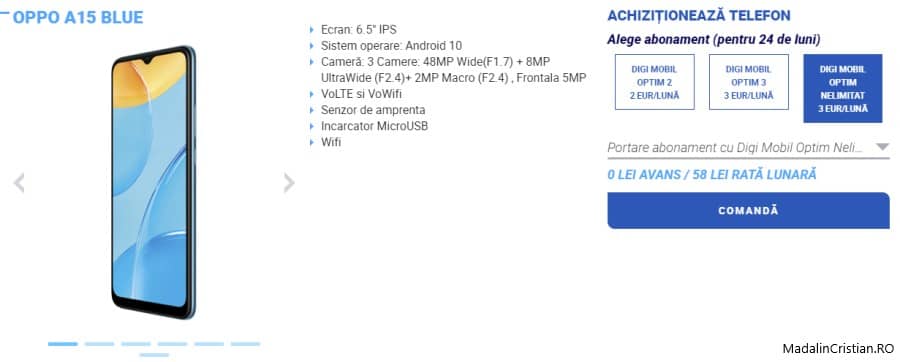This screenshot has width=900, height=362.
Task: Open the subscription dropdown arrow
Action: coord(882,147)
